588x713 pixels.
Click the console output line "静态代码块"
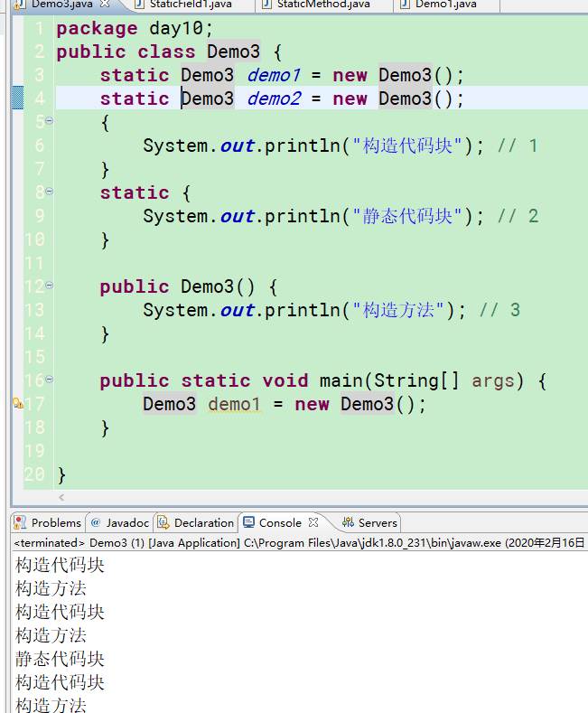click(x=60, y=659)
